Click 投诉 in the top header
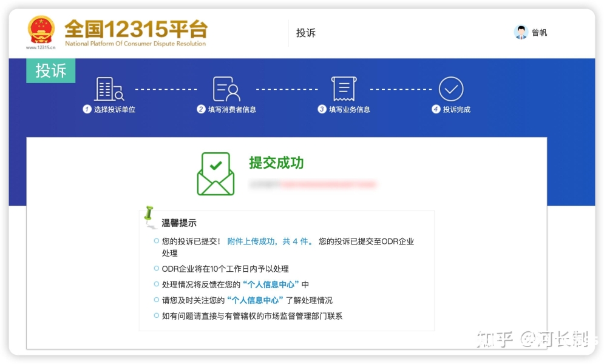The height and width of the screenshot is (364, 604). click(306, 33)
